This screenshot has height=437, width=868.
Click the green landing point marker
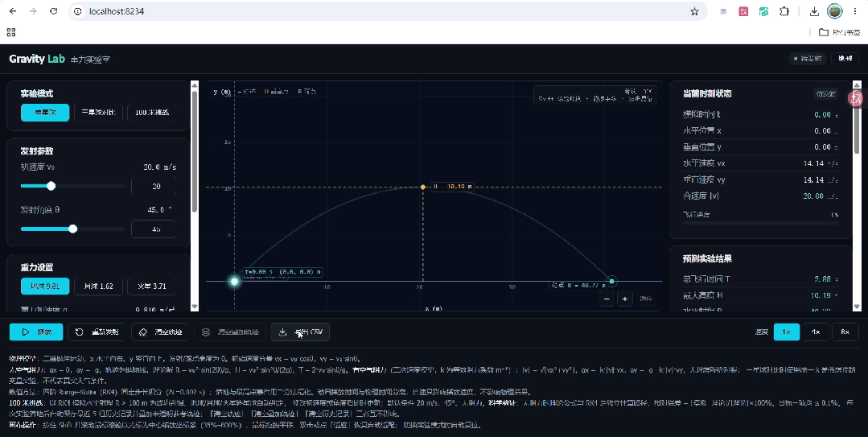coord(611,282)
